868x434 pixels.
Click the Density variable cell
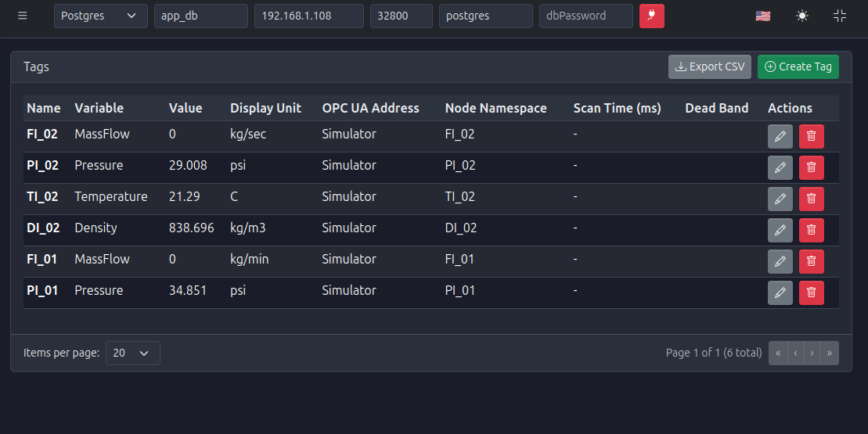tap(95, 228)
